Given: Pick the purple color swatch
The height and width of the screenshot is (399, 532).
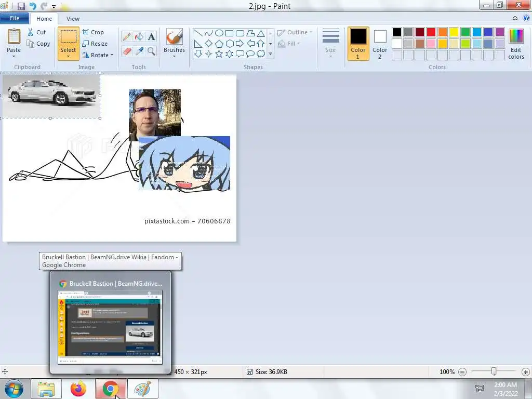Looking at the screenshot, I should tap(499, 32).
